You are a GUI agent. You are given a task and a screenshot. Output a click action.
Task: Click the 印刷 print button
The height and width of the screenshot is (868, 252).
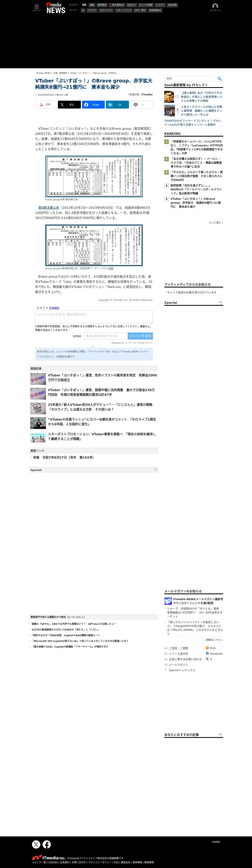pyautogui.click(x=46, y=105)
